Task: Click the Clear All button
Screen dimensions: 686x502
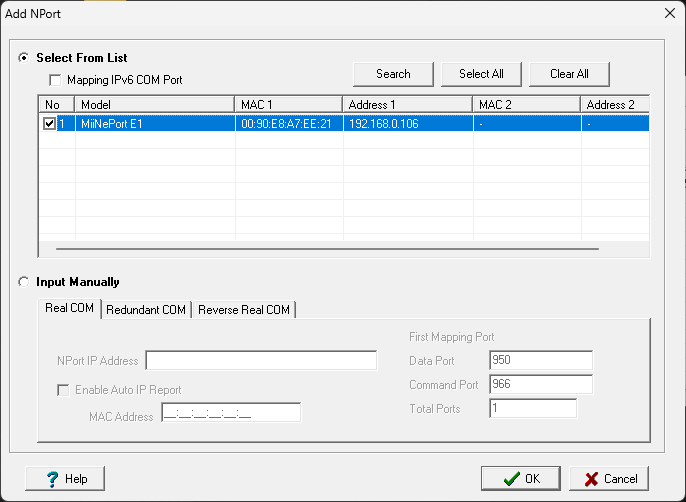Action: 569,74
